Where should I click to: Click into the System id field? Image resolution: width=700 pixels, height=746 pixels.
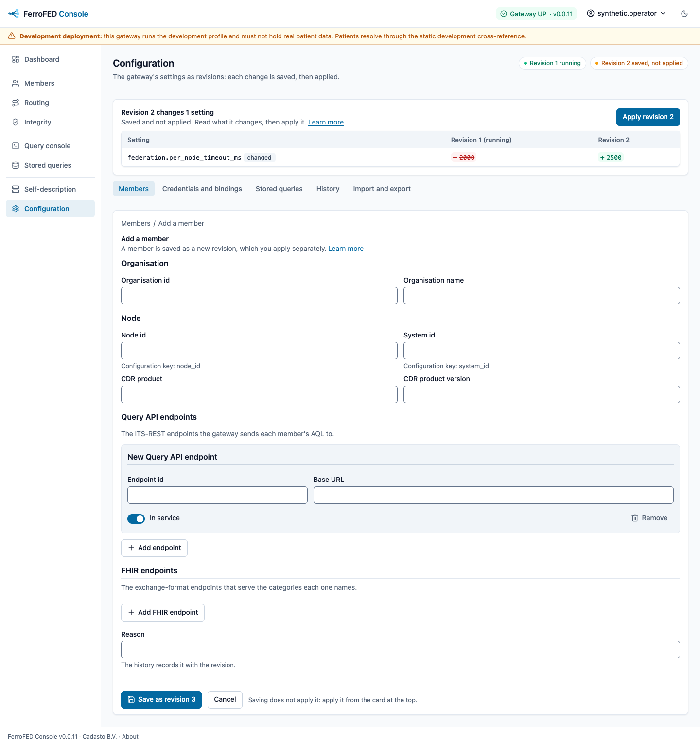[x=542, y=351]
